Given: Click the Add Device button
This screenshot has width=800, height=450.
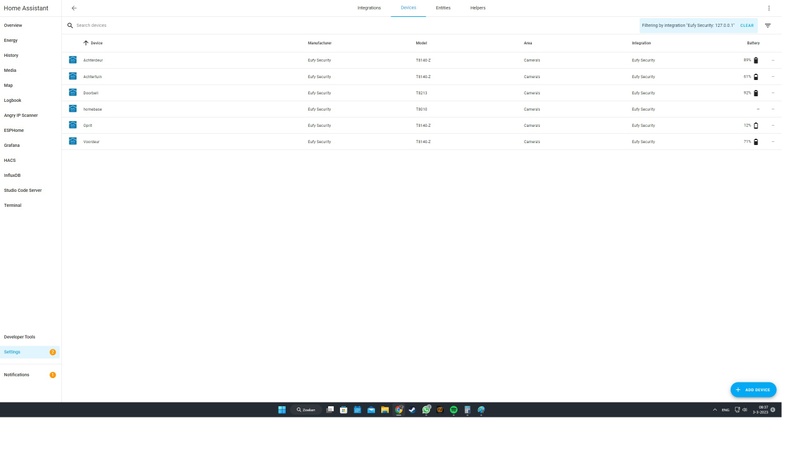Looking at the screenshot, I should 753,390.
